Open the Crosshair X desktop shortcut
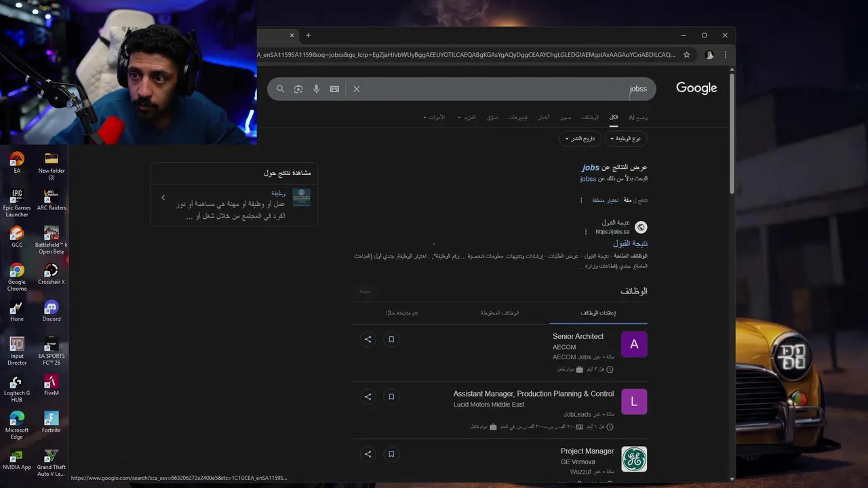The width and height of the screenshot is (868, 488). click(52, 274)
